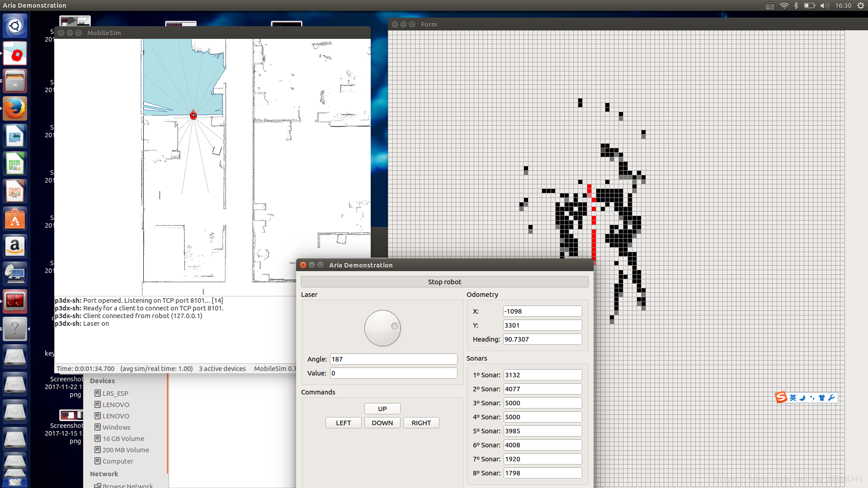Click the moon icon on Sogou toolbar
Viewport: 868px width, 488px height.
(802, 398)
